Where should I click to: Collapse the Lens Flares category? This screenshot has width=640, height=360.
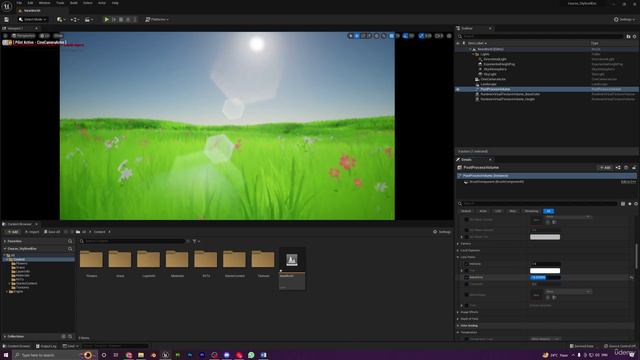pyautogui.click(x=458, y=257)
